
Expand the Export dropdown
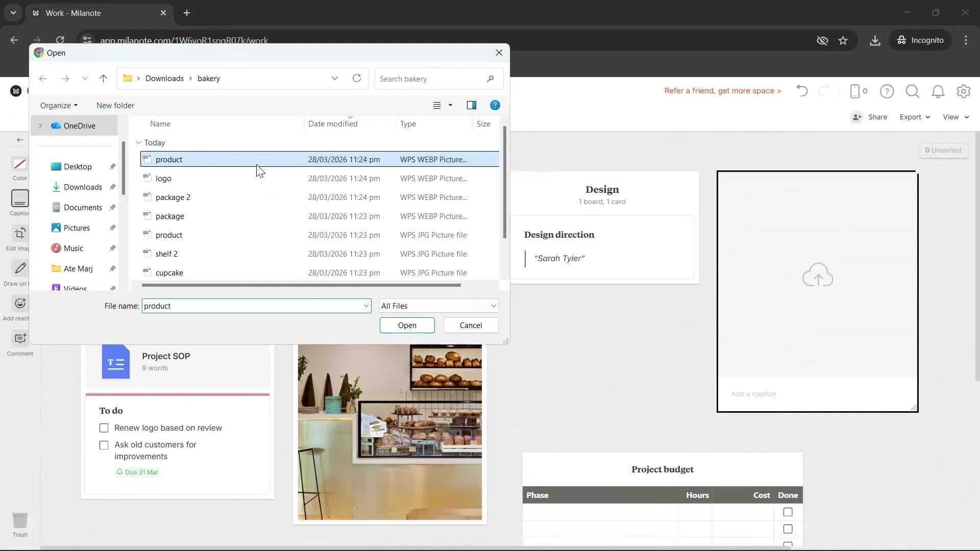point(914,117)
